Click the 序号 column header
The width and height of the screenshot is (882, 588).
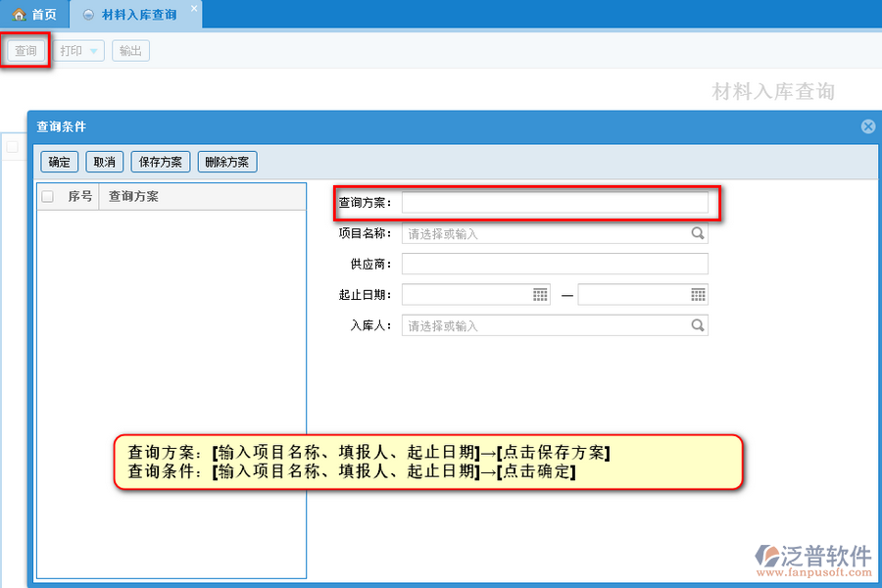click(x=80, y=196)
